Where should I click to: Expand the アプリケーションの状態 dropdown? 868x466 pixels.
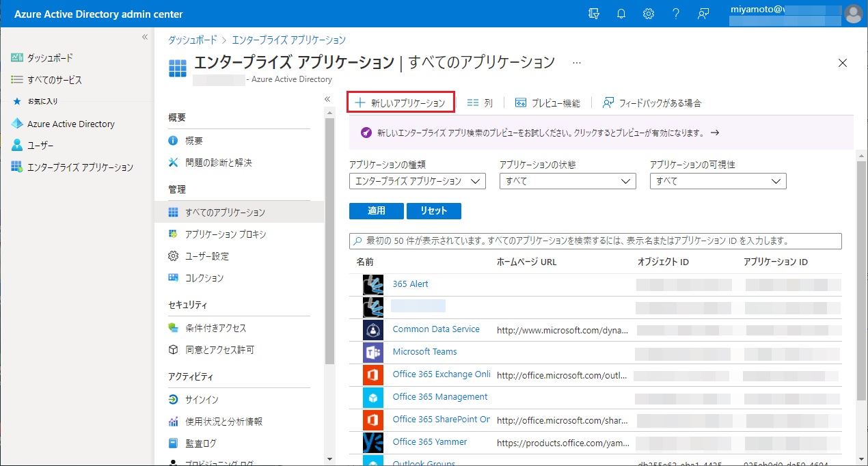click(567, 181)
